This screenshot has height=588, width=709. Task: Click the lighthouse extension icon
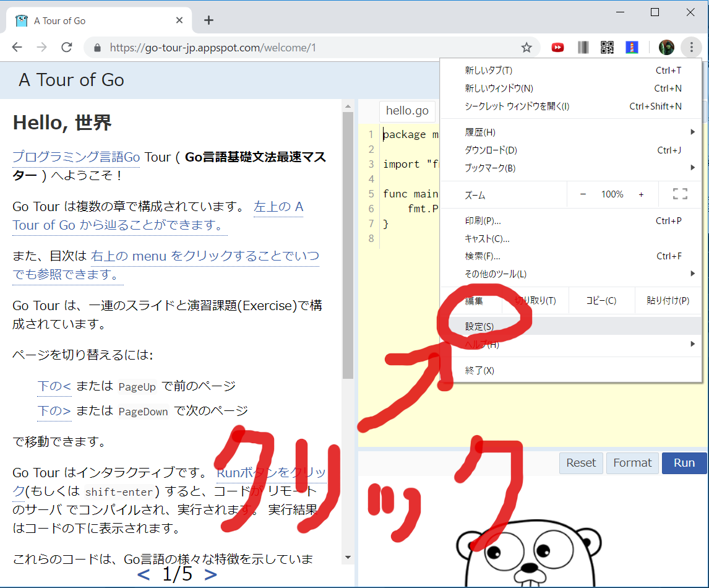tap(632, 48)
